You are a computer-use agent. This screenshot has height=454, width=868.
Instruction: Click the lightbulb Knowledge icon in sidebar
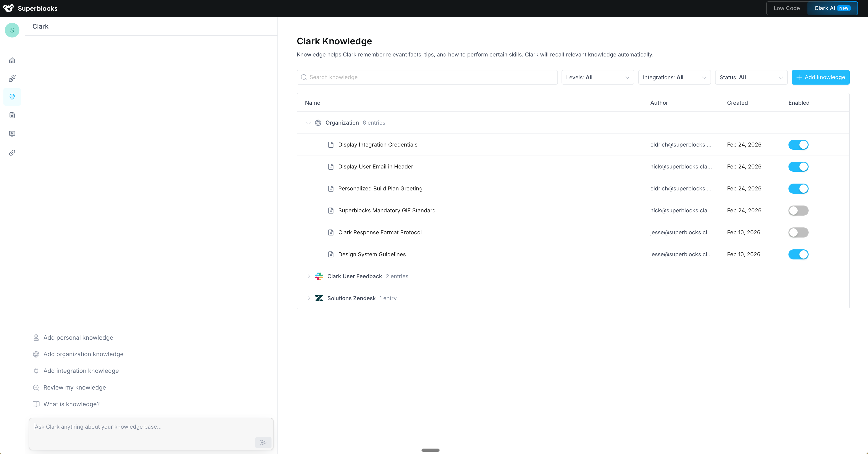pos(12,97)
